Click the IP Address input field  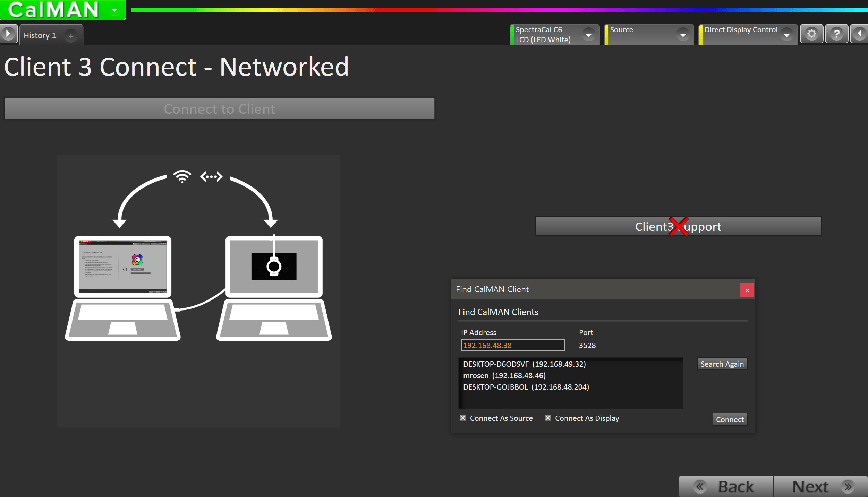click(x=512, y=345)
